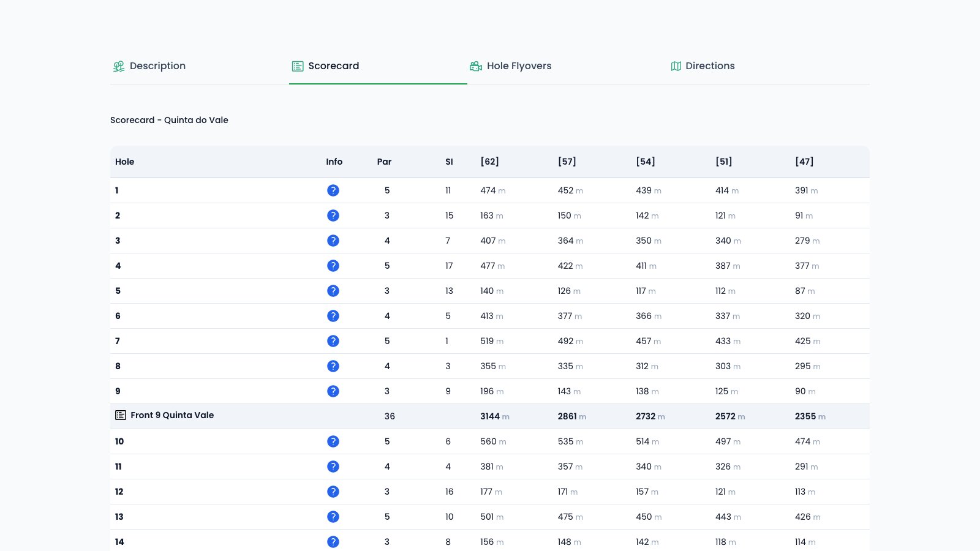Select the 3144 m front nine total
The height and width of the screenshot is (551, 980).
click(495, 416)
